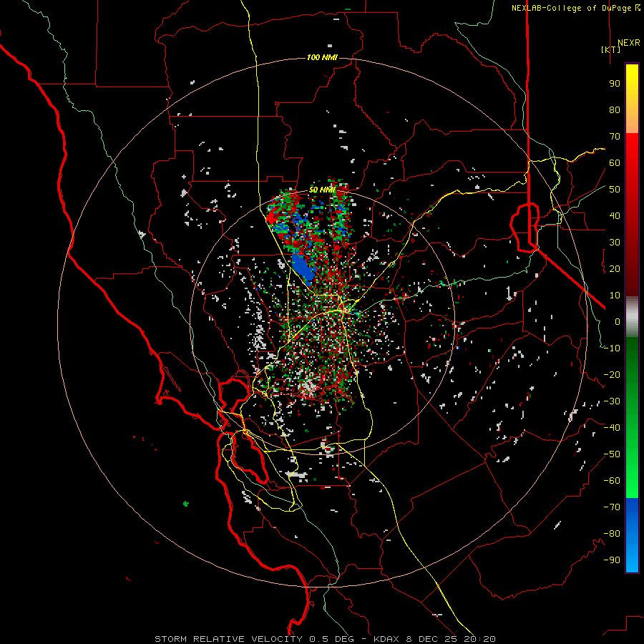Click the 100 NMI range ring label
The image size is (644, 644).
322,57
